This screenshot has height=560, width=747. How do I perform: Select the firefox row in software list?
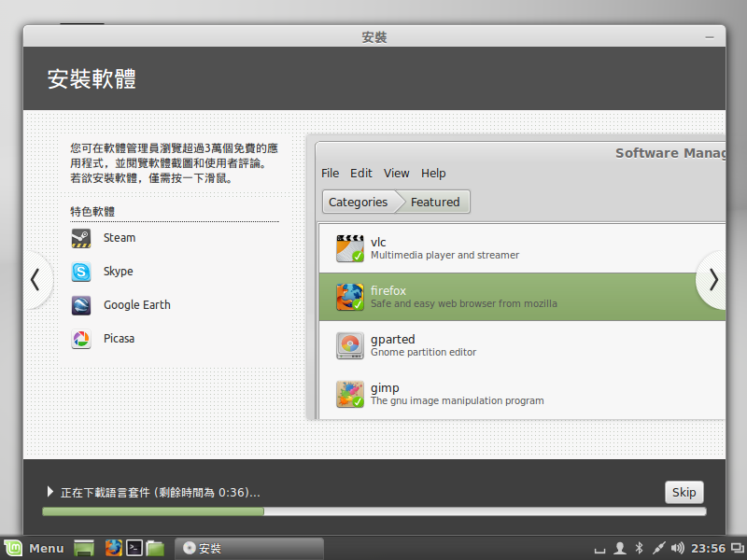pyautogui.click(x=523, y=297)
